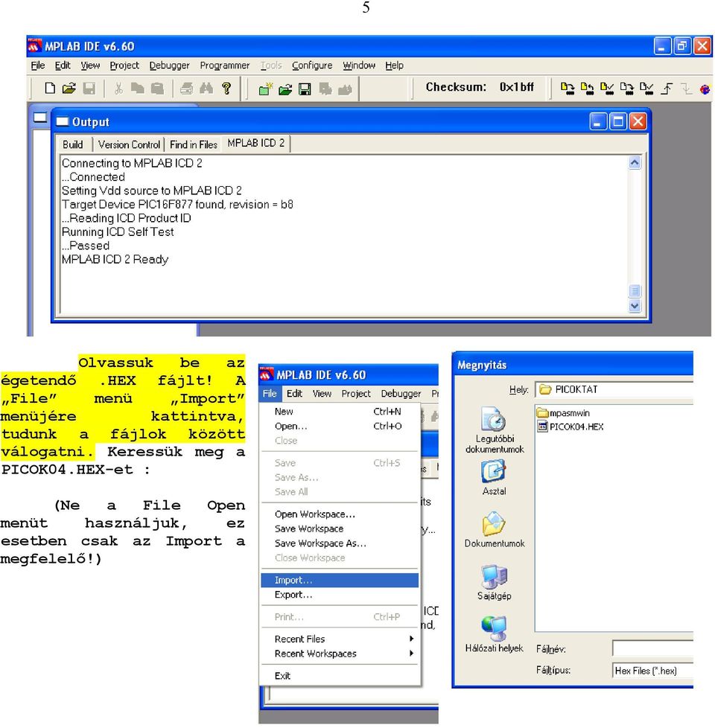Select the MPLAB ICD 2 output tab
Image resolution: width=715 pixels, height=728 pixels.
[x=256, y=143]
